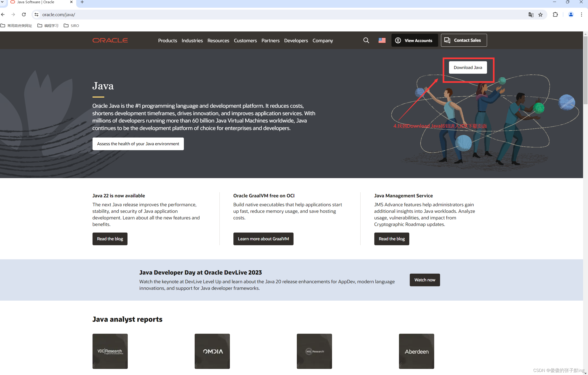
Task: Click the US flag country selector icon
Action: click(382, 40)
